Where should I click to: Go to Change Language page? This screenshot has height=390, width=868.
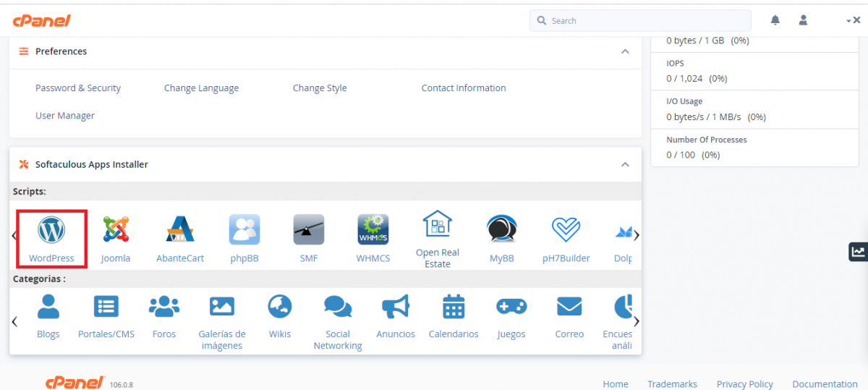tap(201, 88)
